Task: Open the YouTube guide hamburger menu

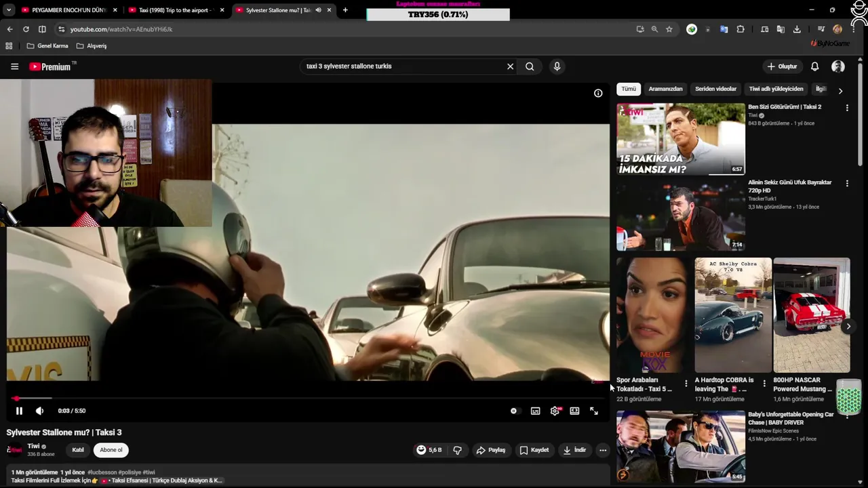Action: pyautogui.click(x=14, y=66)
